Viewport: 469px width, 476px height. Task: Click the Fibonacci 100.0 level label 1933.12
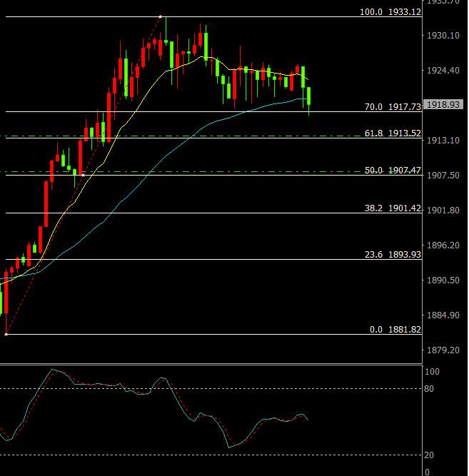pos(390,12)
